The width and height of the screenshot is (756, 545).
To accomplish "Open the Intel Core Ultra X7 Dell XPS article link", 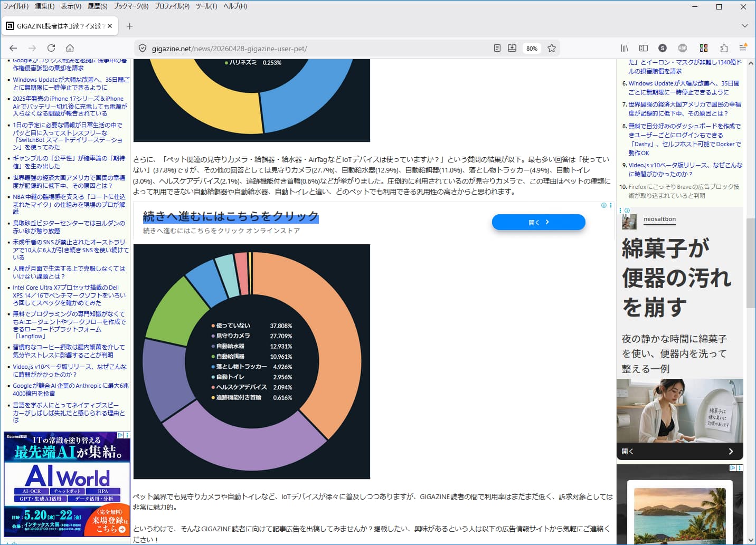I will [x=69, y=295].
